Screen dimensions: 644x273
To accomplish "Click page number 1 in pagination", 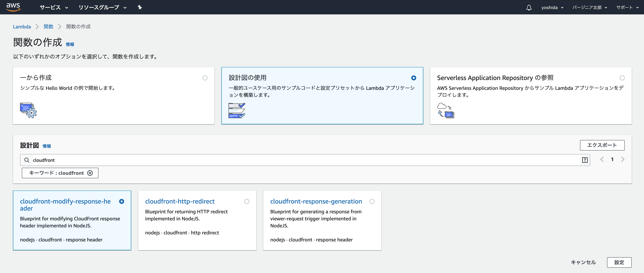I will tap(612, 159).
